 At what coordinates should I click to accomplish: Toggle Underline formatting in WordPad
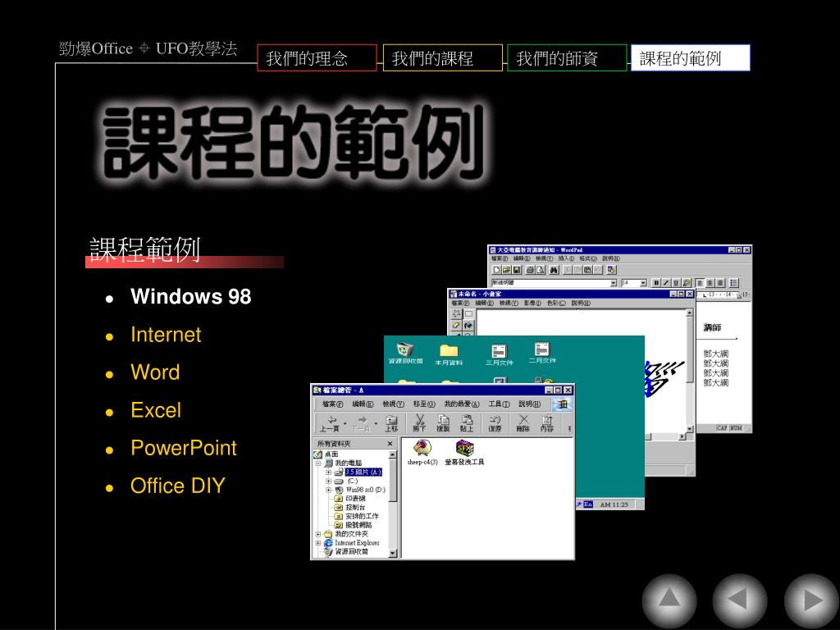point(676,283)
